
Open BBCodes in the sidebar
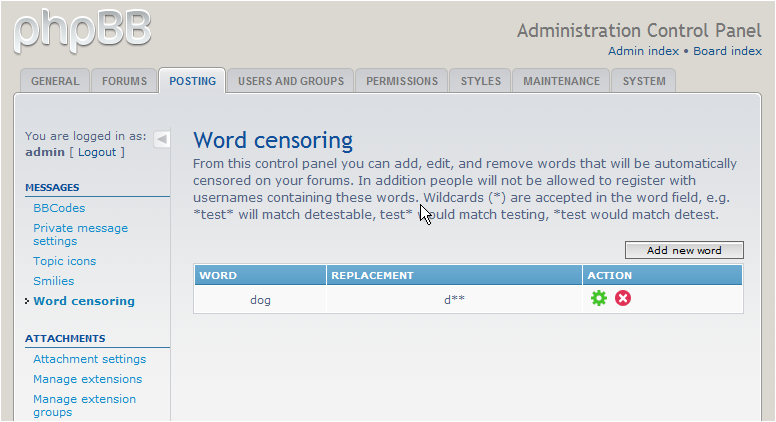click(59, 208)
